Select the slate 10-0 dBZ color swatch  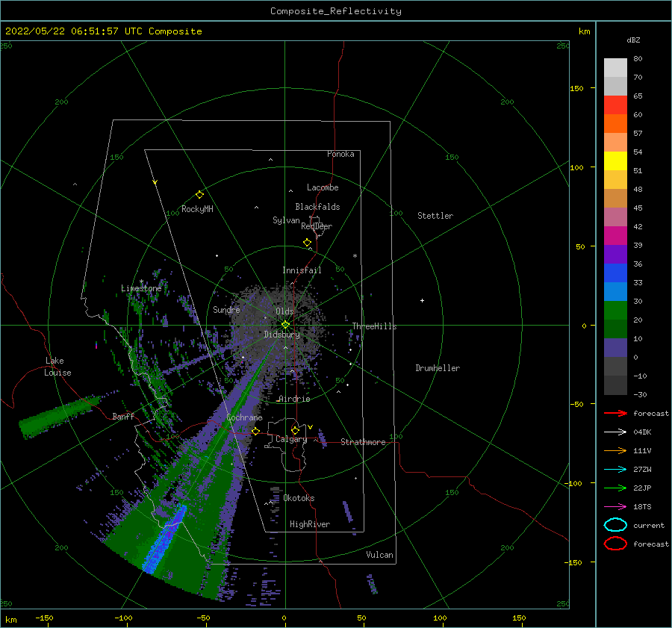click(615, 347)
